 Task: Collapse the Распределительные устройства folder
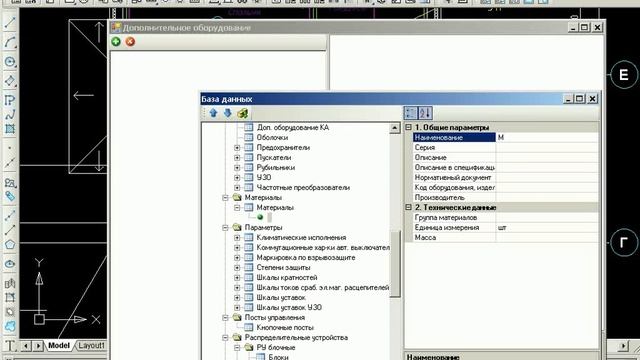[225, 338]
